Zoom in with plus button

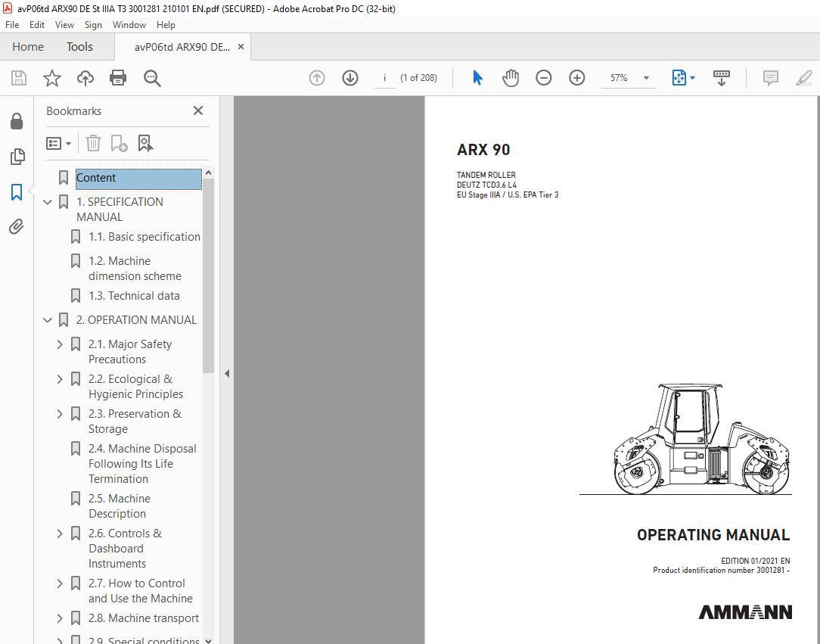tap(577, 78)
